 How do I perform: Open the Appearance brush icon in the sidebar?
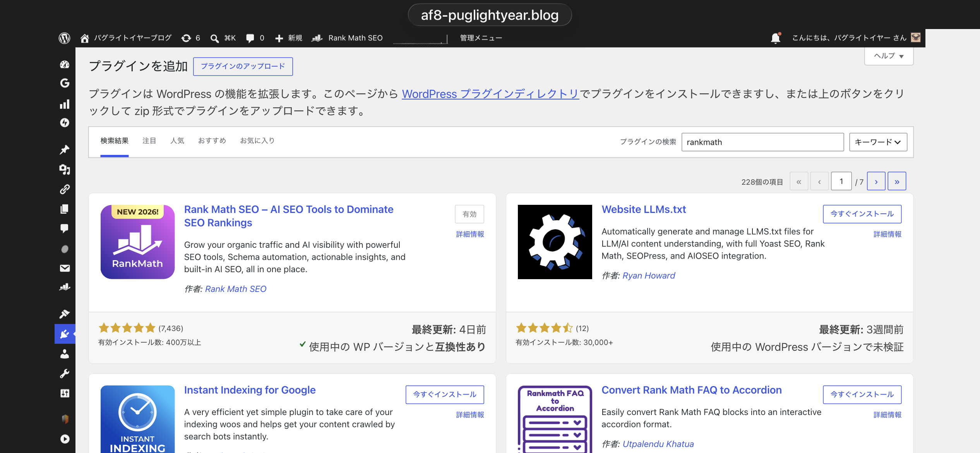65,314
